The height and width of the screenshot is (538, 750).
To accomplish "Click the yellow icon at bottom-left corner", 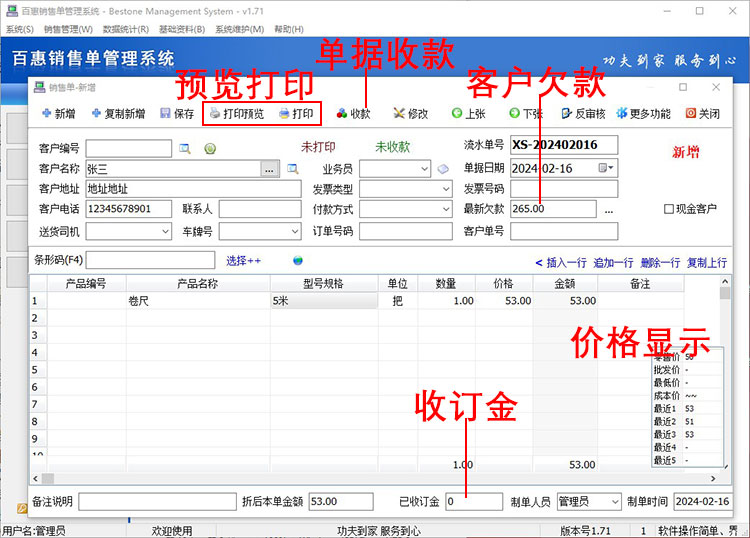I will 22,508.
